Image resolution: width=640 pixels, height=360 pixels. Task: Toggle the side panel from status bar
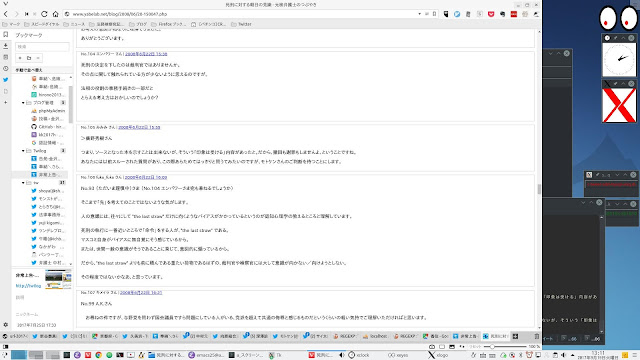6,347
